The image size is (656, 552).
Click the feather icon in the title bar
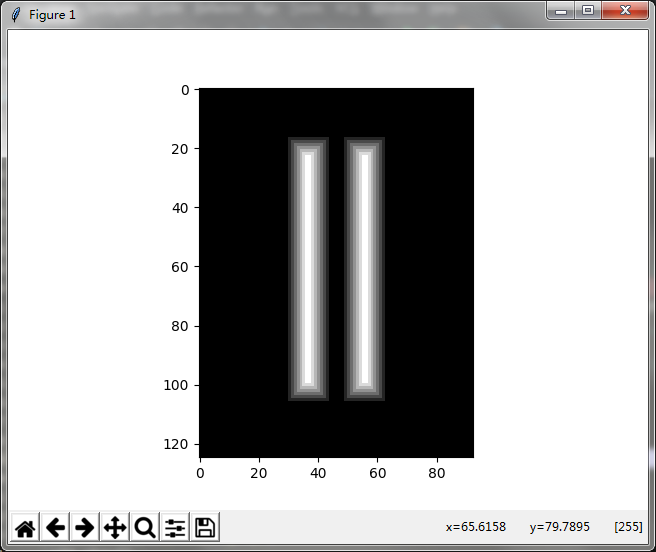[16, 15]
